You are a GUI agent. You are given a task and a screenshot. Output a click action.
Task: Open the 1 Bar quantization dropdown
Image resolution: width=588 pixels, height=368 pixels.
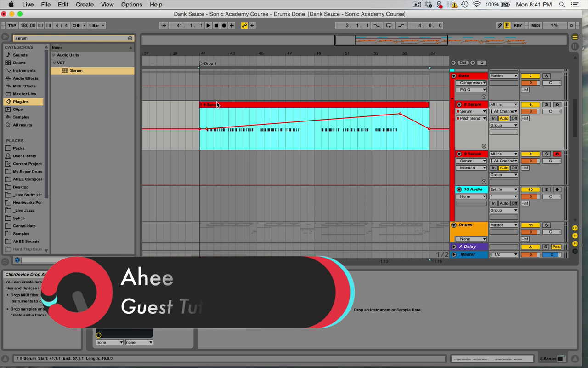click(x=96, y=26)
